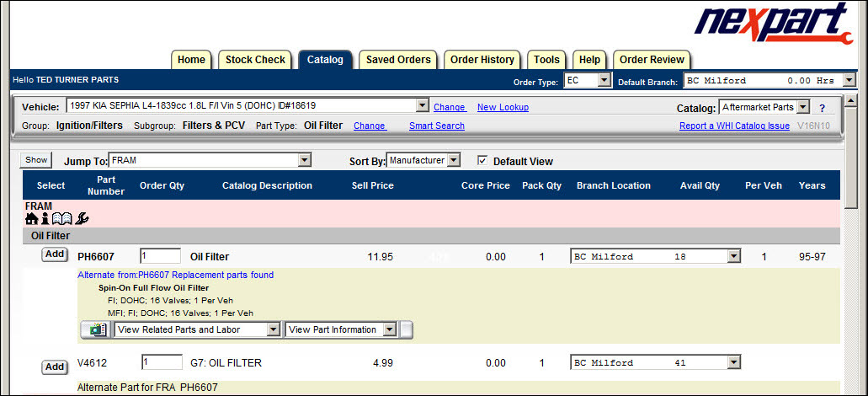Click the Sell Price column header
Image resolution: width=868 pixels, height=396 pixels.
373,185
